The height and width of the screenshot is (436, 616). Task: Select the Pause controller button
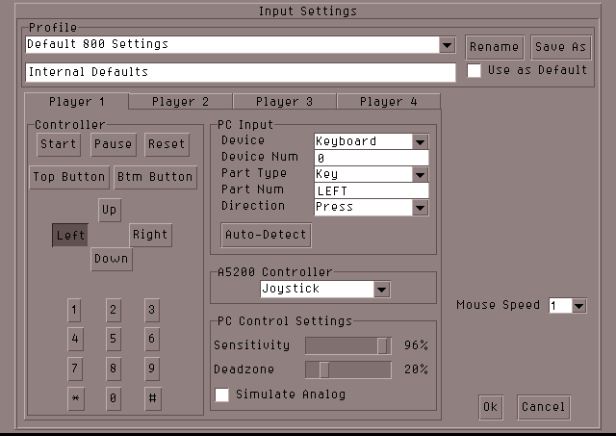click(113, 144)
